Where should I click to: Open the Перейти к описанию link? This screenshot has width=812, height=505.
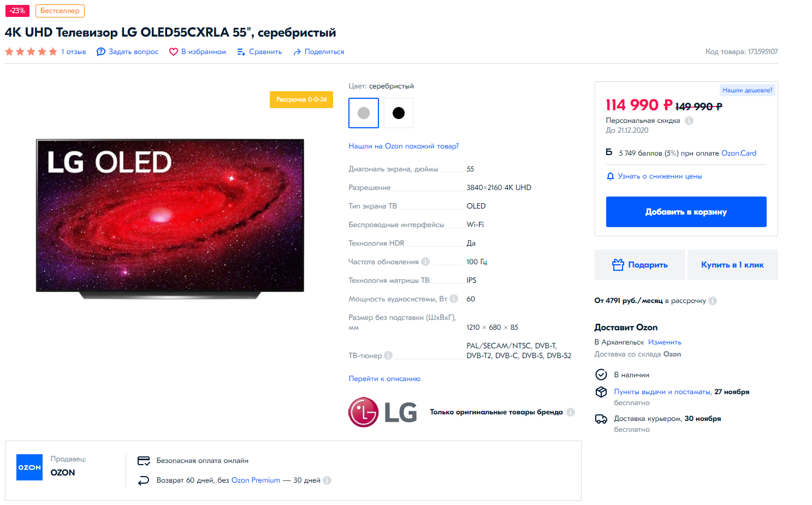pos(384,378)
